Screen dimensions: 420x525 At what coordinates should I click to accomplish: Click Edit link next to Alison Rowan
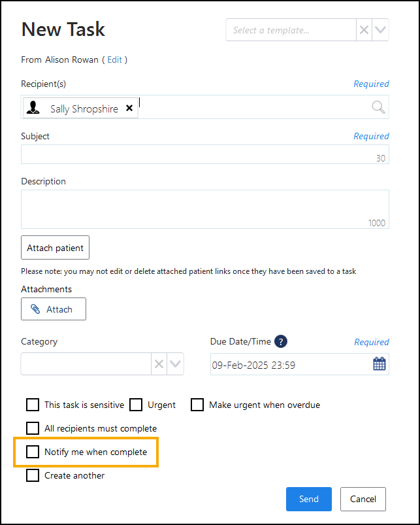pyautogui.click(x=115, y=59)
